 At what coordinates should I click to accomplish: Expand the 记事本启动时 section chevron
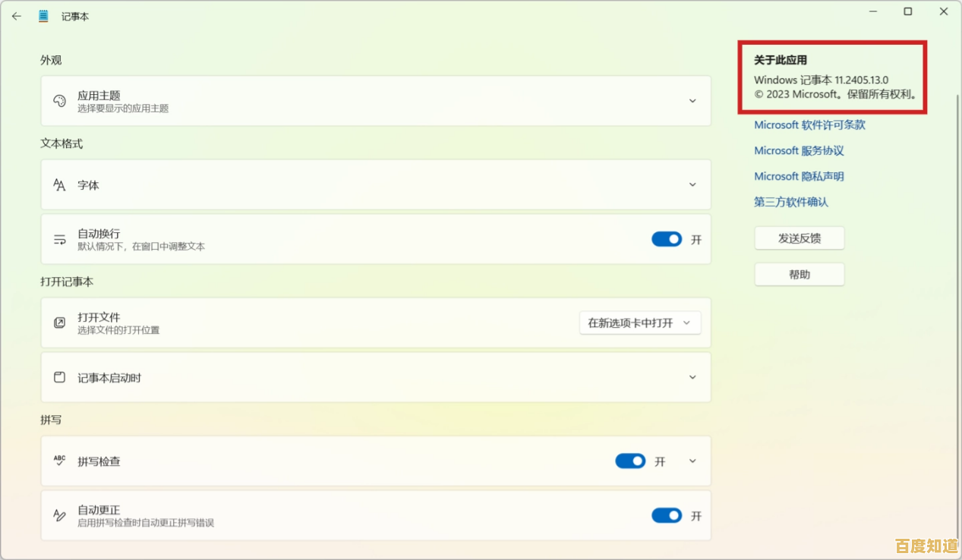(x=692, y=377)
